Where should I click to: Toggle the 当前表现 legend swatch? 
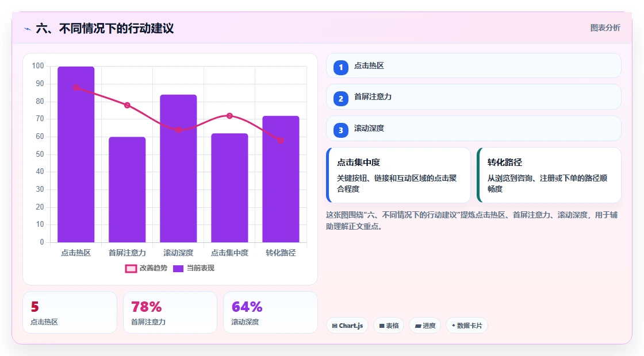tap(178, 269)
